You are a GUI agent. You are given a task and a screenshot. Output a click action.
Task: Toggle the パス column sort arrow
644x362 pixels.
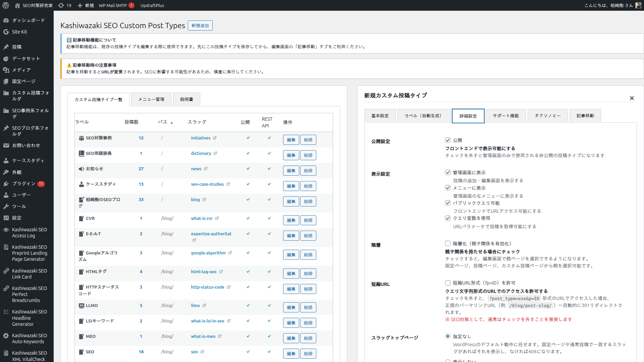pos(171,122)
